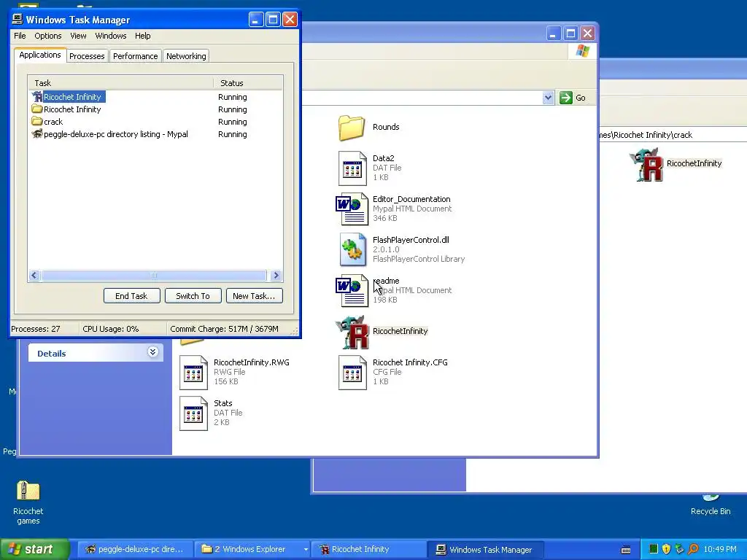This screenshot has height=560, width=747.
Task: Select the Stats DAT file icon
Action: tap(193, 413)
